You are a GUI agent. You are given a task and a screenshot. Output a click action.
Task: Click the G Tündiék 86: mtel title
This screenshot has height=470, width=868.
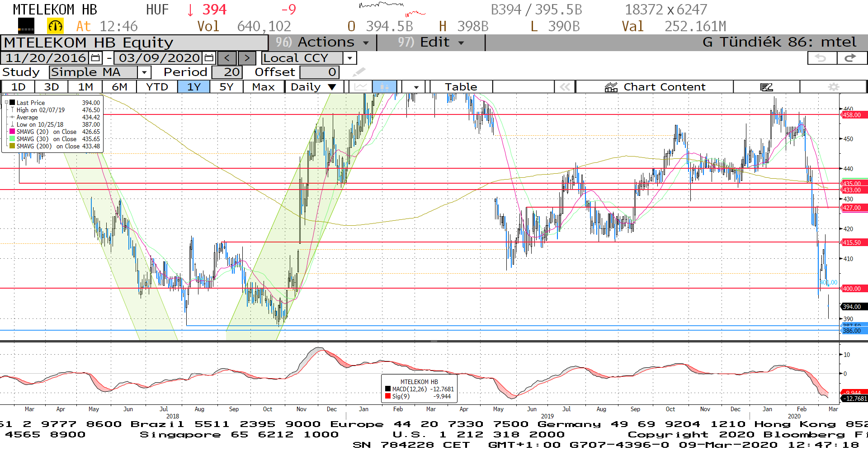click(779, 42)
